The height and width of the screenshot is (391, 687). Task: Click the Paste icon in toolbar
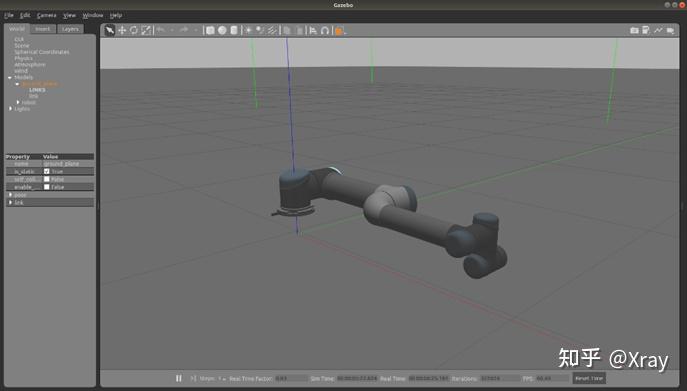click(x=299, y=30)
